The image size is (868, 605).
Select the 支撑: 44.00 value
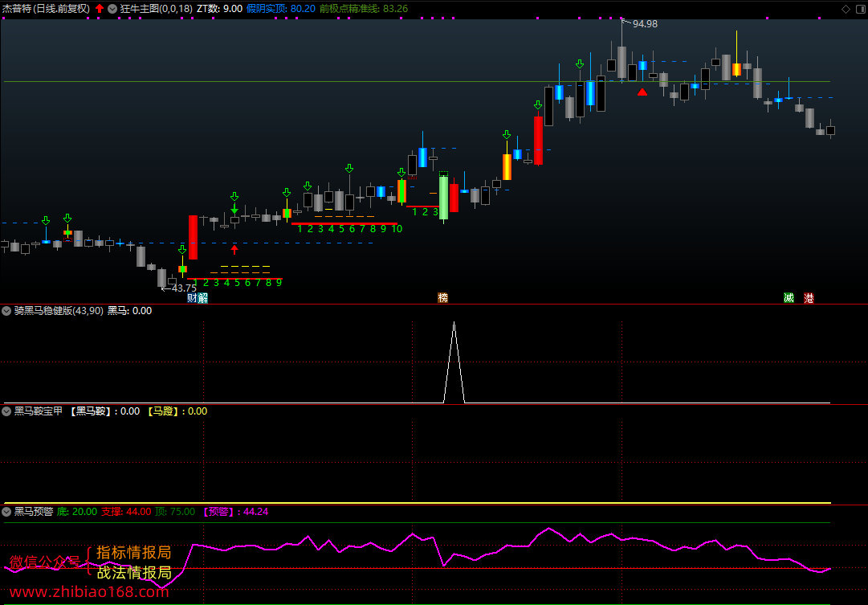(x=126, y=511)
